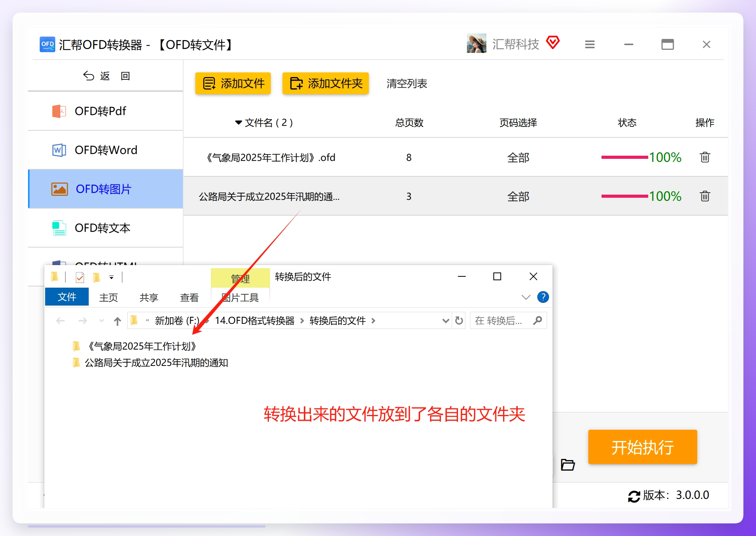The width and height of the screenshot is (756, 536).
Task: Click progress bar of 气象局 file
Action: (625, 157)
